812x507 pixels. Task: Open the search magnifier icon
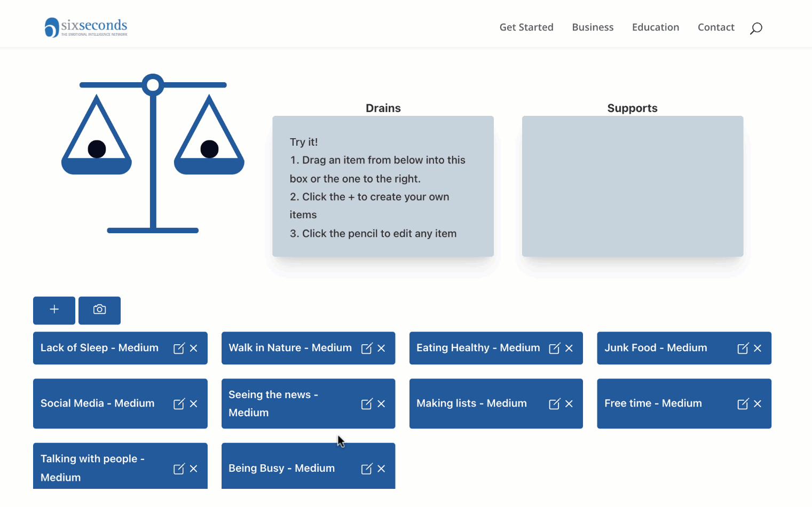tap(755, 28)
